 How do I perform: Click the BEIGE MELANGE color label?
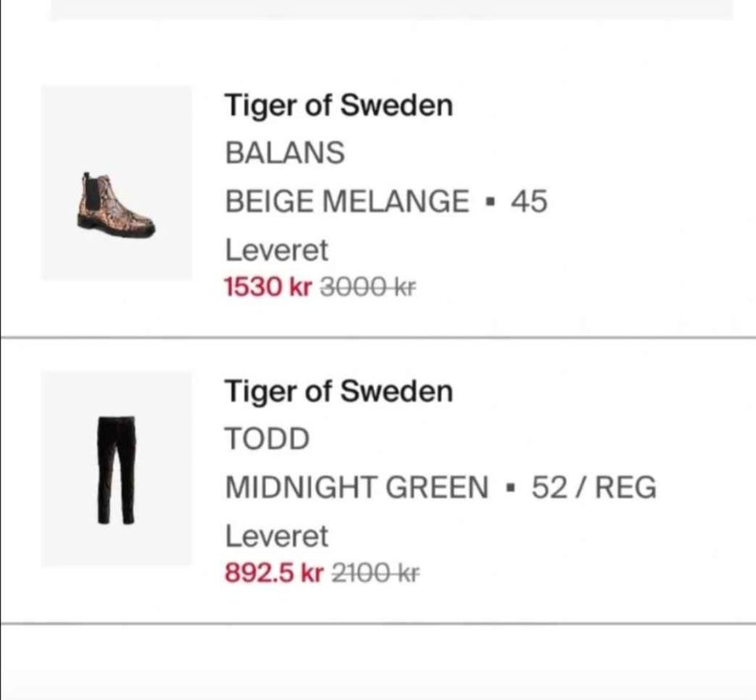pos(346,202)
